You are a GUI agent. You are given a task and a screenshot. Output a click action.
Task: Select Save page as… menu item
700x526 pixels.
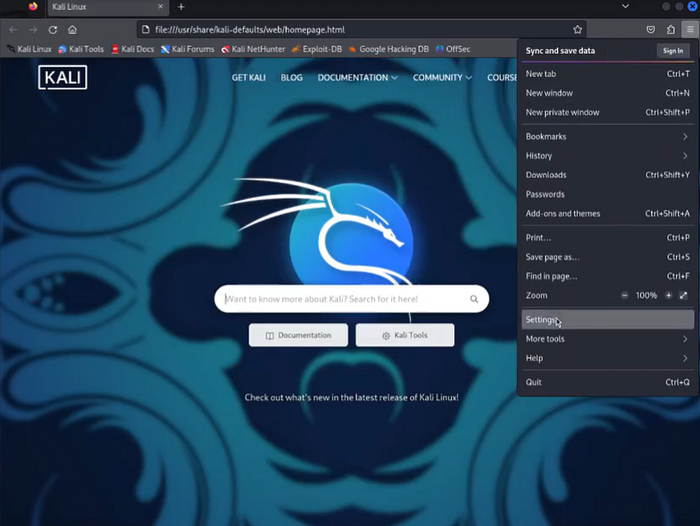(x=608, y=257)
